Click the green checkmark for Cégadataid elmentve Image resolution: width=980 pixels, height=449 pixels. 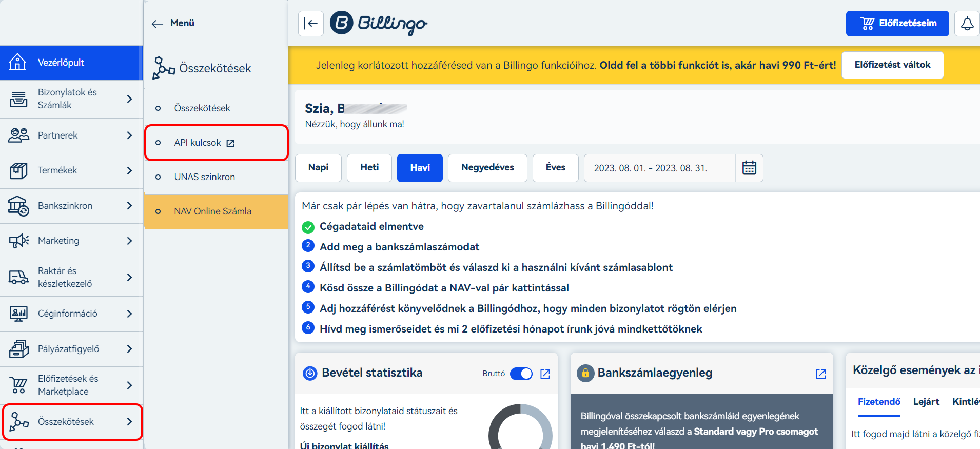[x=308, y=227]
